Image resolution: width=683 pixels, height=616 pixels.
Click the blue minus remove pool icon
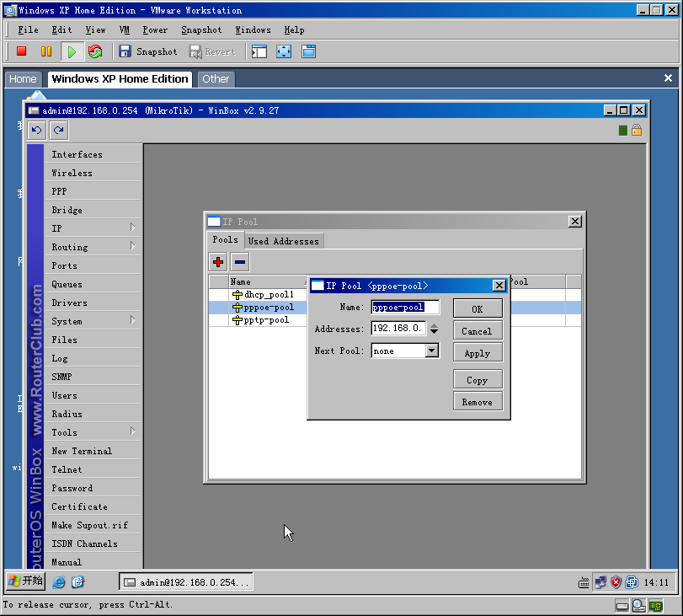coord(239,262)
